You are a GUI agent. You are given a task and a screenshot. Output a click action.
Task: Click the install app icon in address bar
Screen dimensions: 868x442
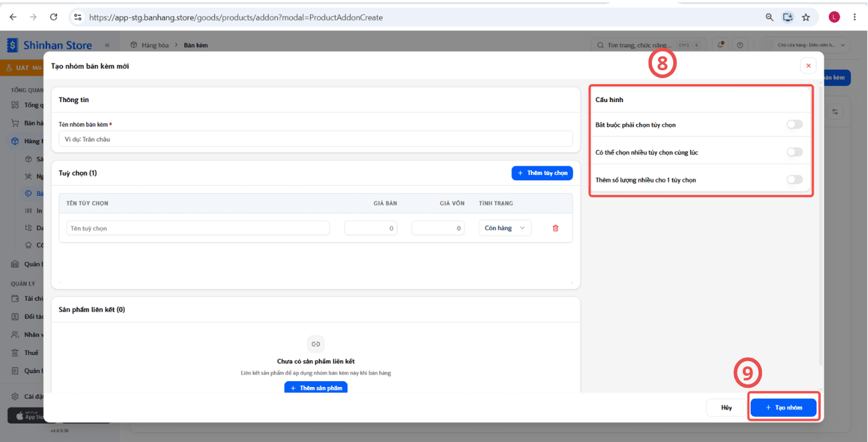787,17
